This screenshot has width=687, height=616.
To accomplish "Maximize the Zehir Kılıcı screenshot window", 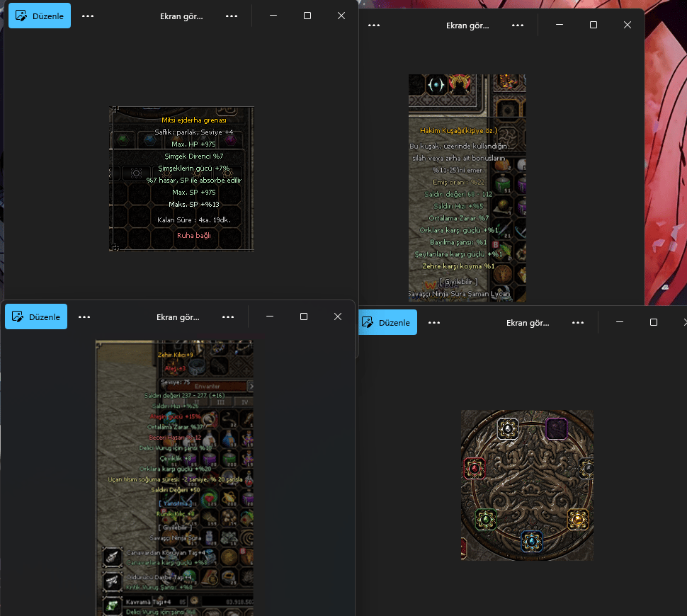I will (x=304, y=316).
